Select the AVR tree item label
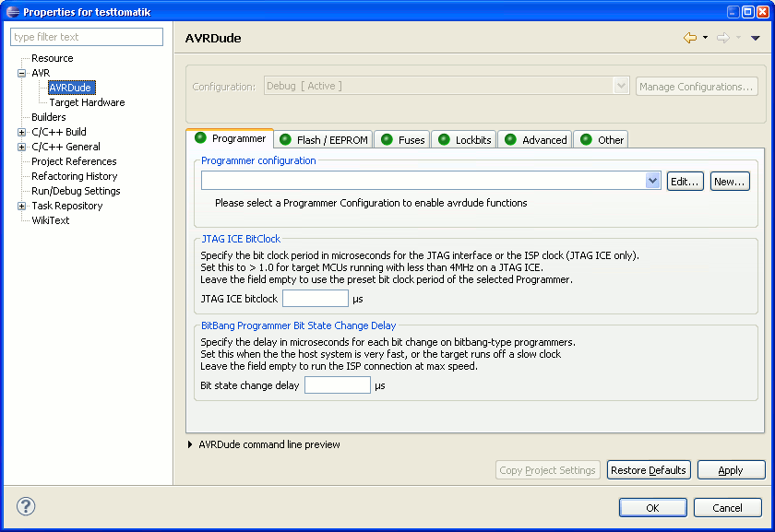The height and width of the screenshot is (532, 775). point(41,73)
